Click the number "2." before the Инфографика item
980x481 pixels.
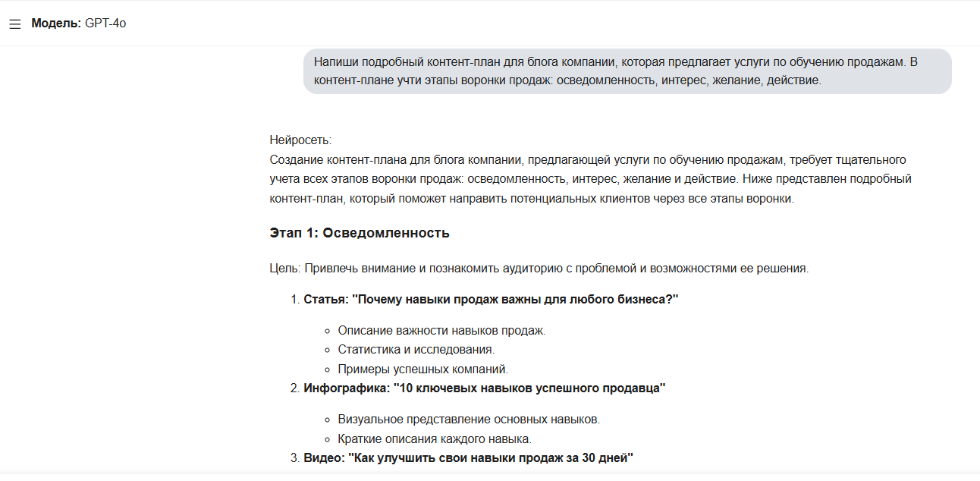point(295,388)
